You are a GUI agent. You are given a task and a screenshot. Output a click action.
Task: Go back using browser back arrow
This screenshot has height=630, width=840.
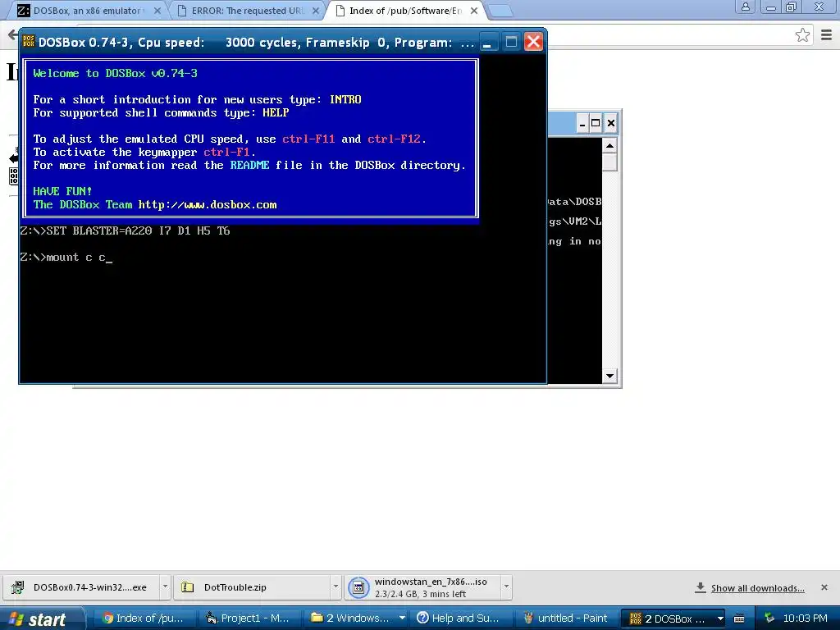[x=12, y=35]
